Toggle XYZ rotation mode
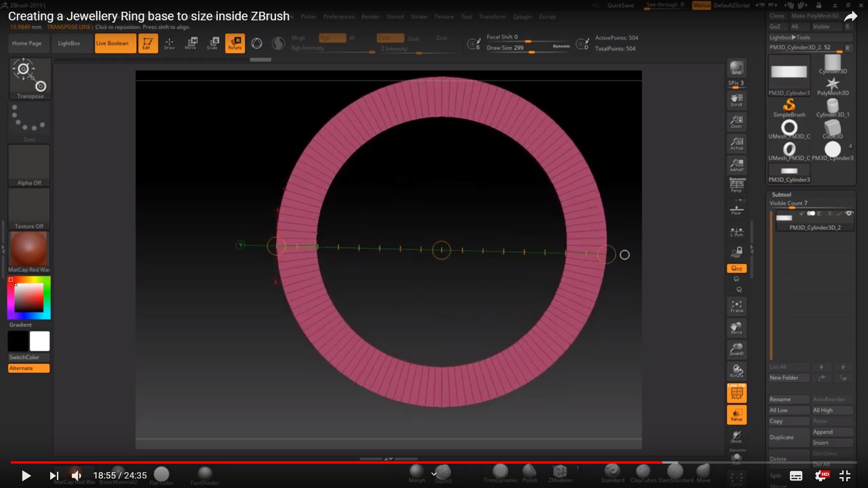This screenshot has height=488, width=868. point(736,268)
